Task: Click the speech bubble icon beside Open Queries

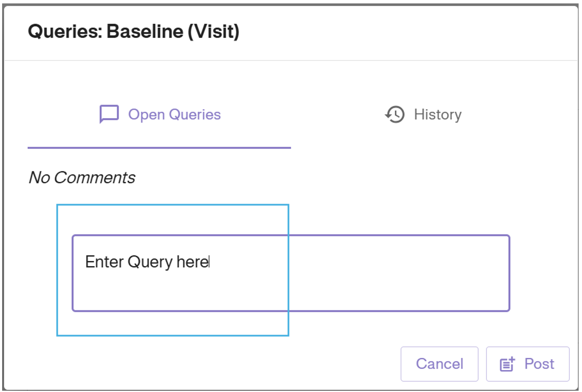Action: (x=109, y=114)
